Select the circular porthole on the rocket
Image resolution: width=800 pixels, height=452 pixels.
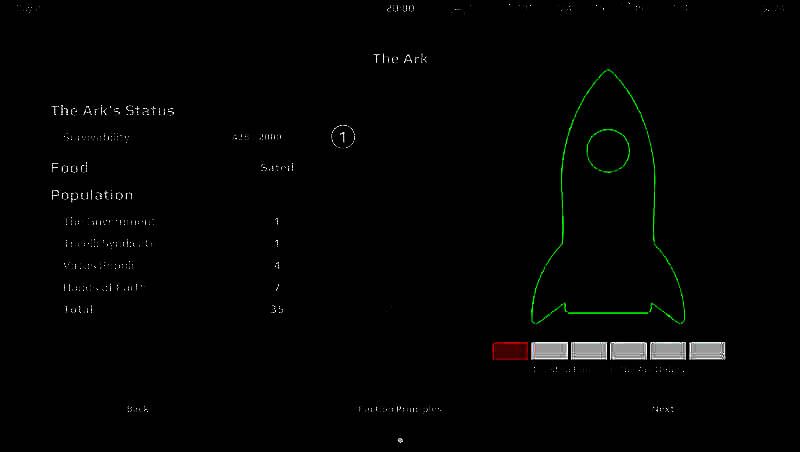(x=608, y=151)
